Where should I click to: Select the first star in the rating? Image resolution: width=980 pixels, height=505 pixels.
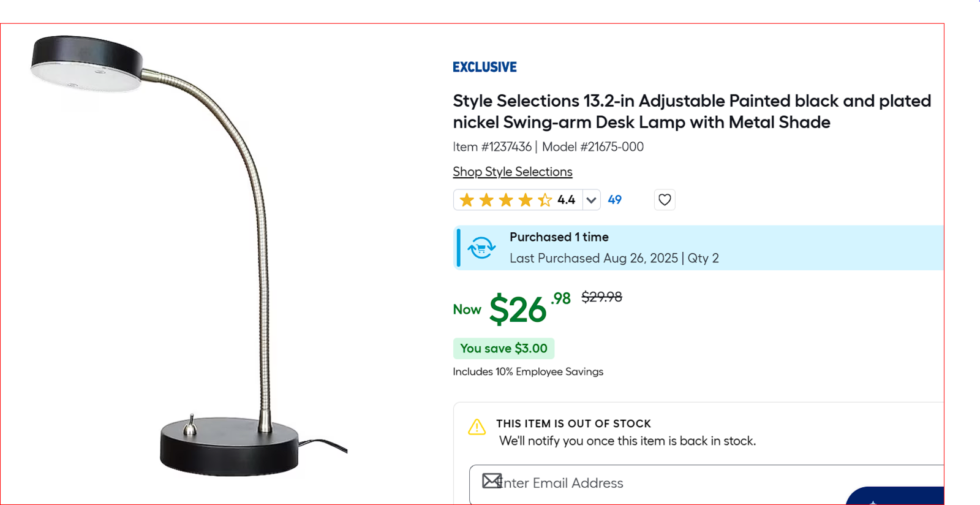[x=467, y=200]
